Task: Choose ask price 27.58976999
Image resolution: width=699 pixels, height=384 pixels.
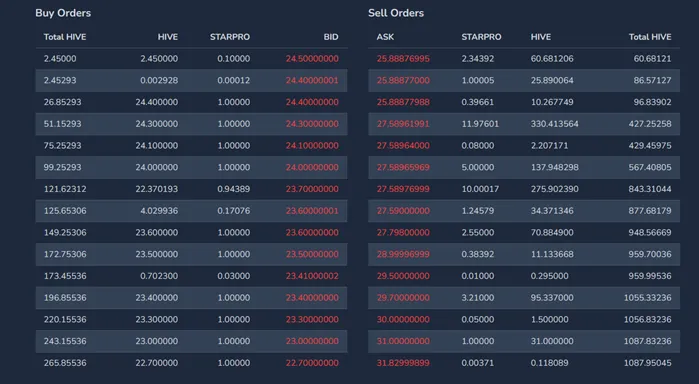Action: coord(403,189)
